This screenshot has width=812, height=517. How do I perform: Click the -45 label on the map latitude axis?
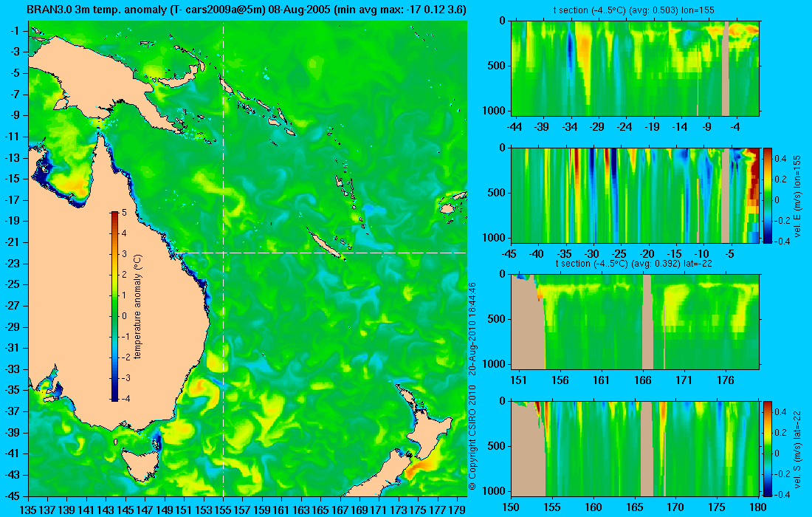tap(12, 496)
